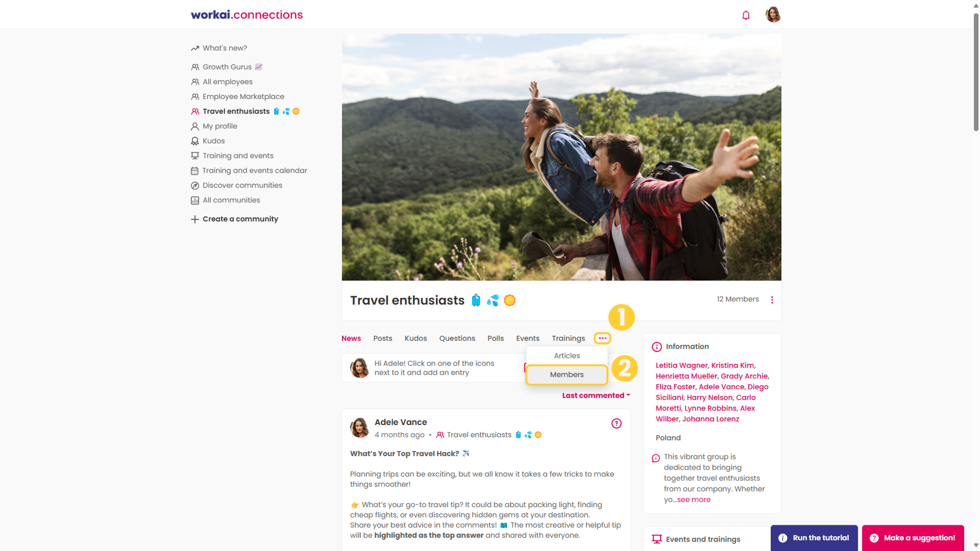The image size is (980, 551).
Task: Click the Run the tutorial button
Action: tap(814, 538)
